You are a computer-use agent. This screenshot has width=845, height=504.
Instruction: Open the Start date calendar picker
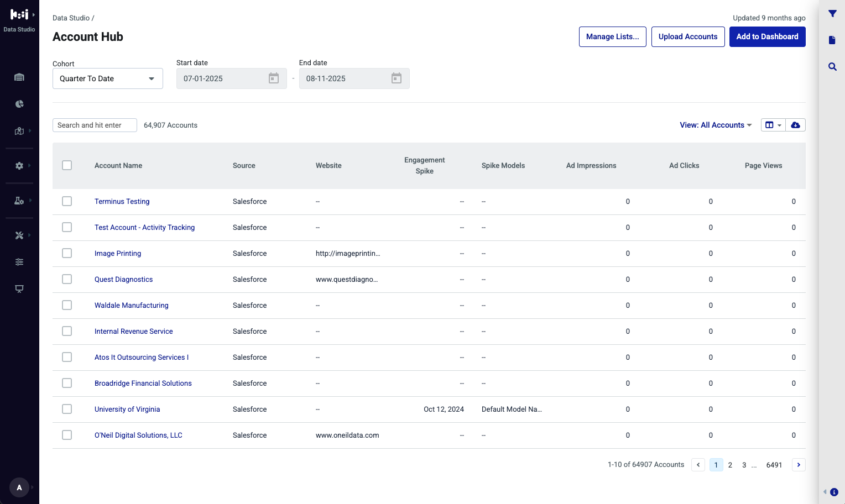click(x=274, y=78)
